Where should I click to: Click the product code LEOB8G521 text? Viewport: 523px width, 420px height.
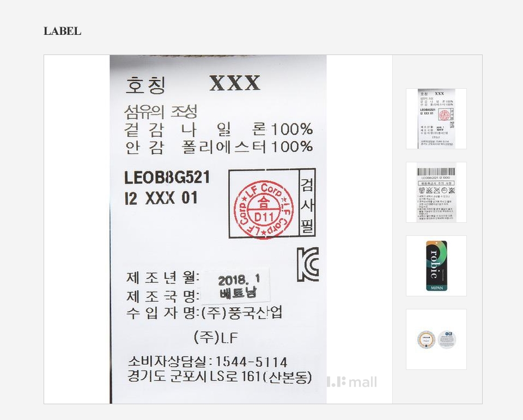coord(167,177)
